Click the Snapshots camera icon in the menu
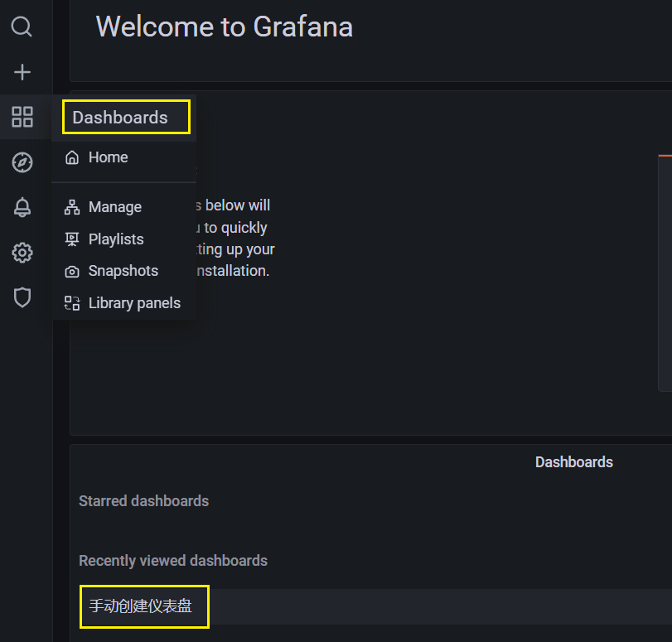Viewport: 672px width, 642px height. coord(71,272)
